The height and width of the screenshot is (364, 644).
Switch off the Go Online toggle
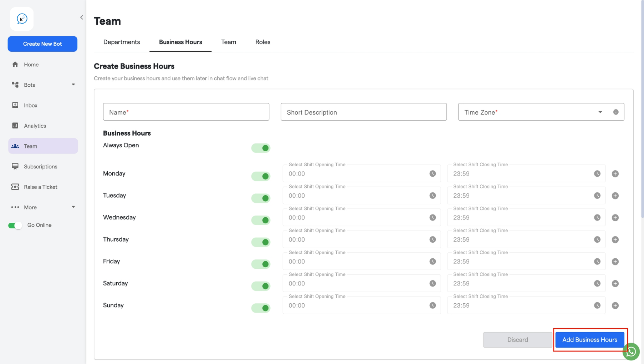pyautogui.click(x=15, y=226)
